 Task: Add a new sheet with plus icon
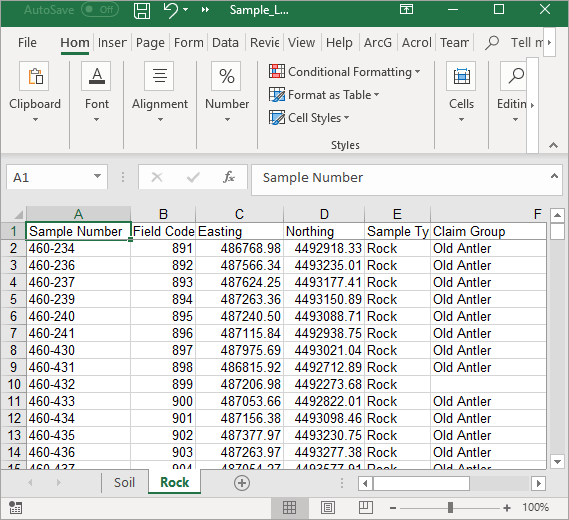tap(242, 483)
